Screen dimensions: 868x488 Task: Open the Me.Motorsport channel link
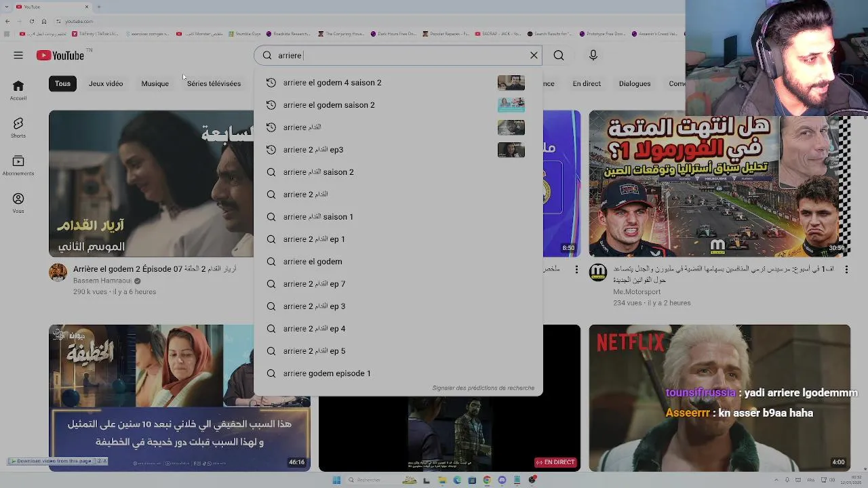pyautogui.click(x=637, y=292)
